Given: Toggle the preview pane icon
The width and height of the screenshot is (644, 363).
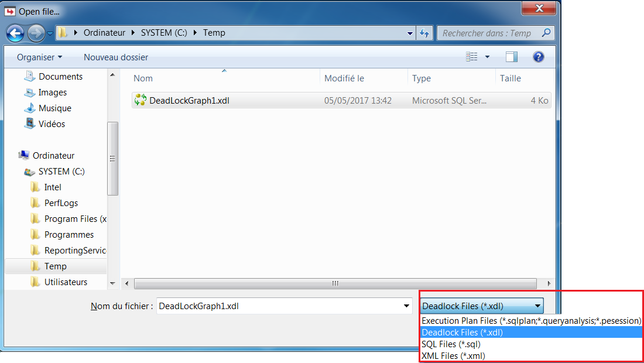Looking at the screenshot, I should 511,57.
